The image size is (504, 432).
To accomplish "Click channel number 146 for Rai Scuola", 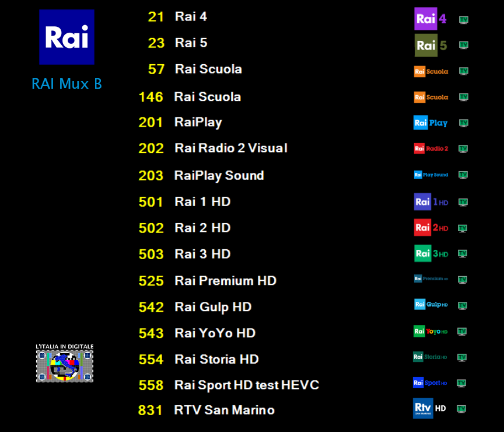I will click(x=150, y=97).
